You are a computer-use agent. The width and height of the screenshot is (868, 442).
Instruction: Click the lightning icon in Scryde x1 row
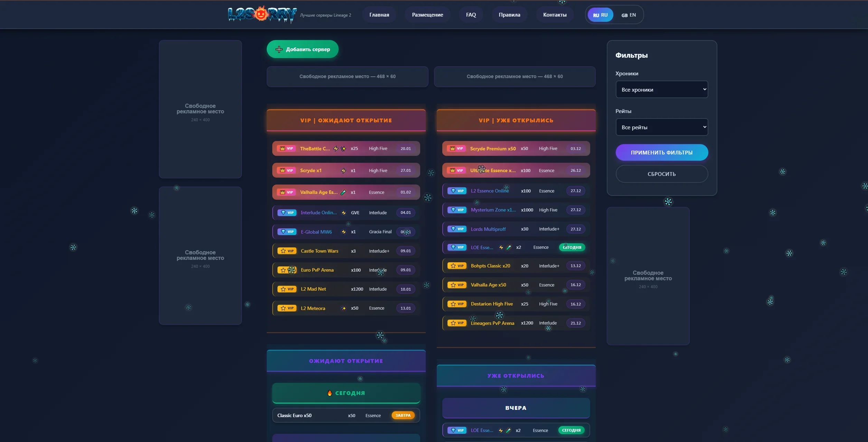(343, 171)
